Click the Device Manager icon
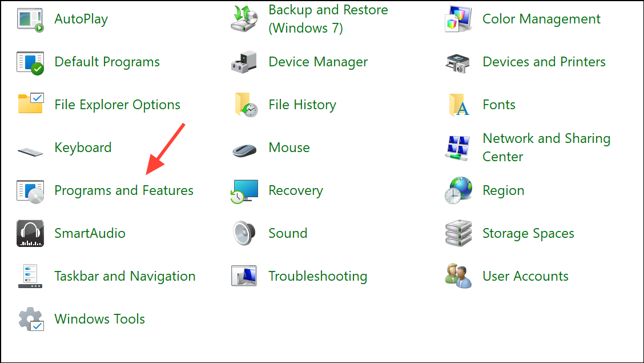The image size is (644, 363). [244, 62]
